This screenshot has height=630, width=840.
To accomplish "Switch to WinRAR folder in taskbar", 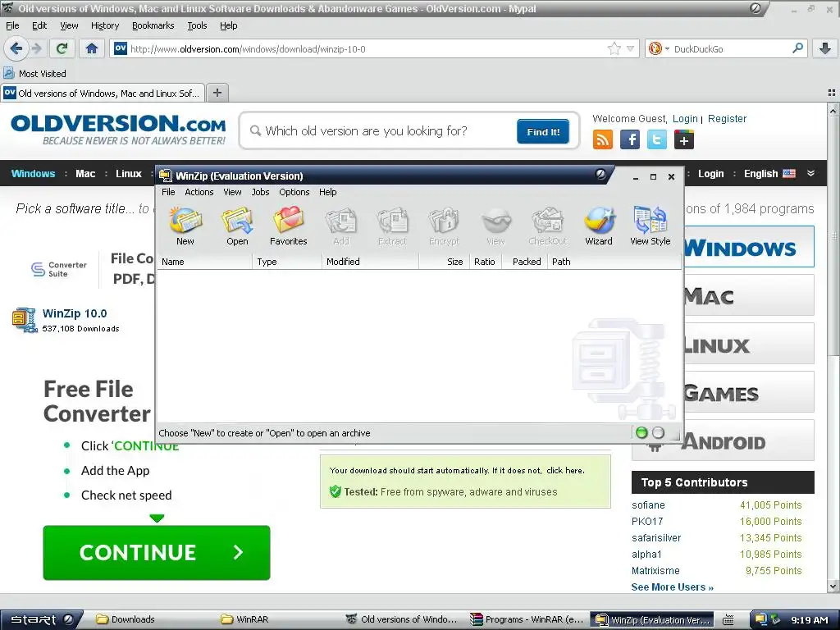I will point(244,620).
